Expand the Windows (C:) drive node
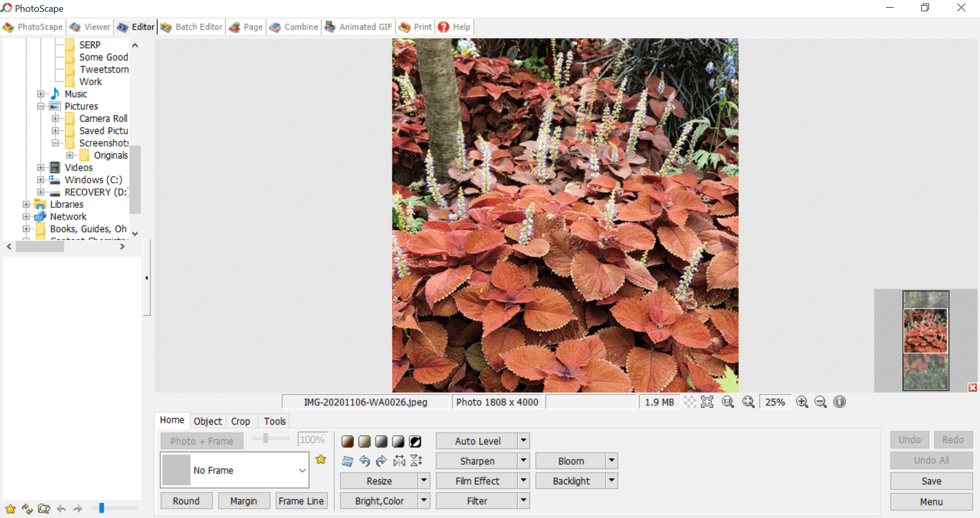The width and height of the screenshot is (980, 518). tap(40, 180)
